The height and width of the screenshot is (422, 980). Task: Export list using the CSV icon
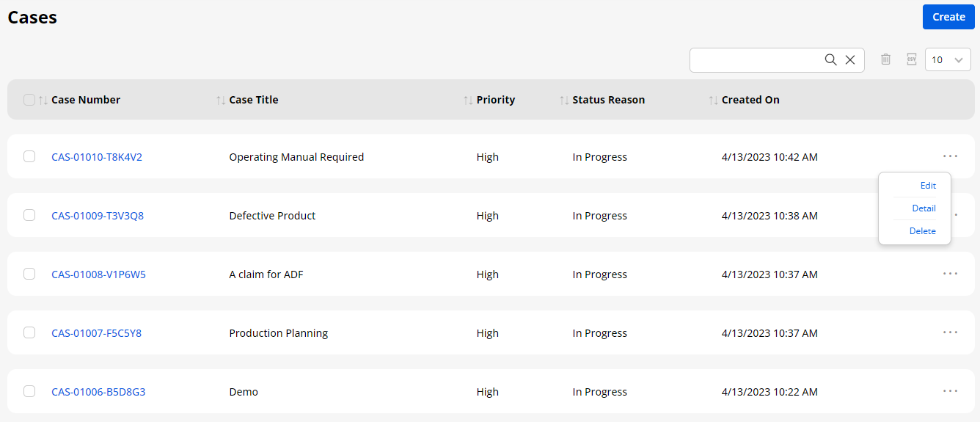(911, 59)
